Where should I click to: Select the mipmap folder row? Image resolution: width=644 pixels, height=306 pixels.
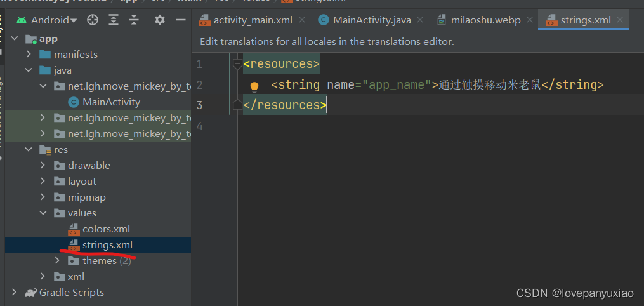(x=98, y=197)
